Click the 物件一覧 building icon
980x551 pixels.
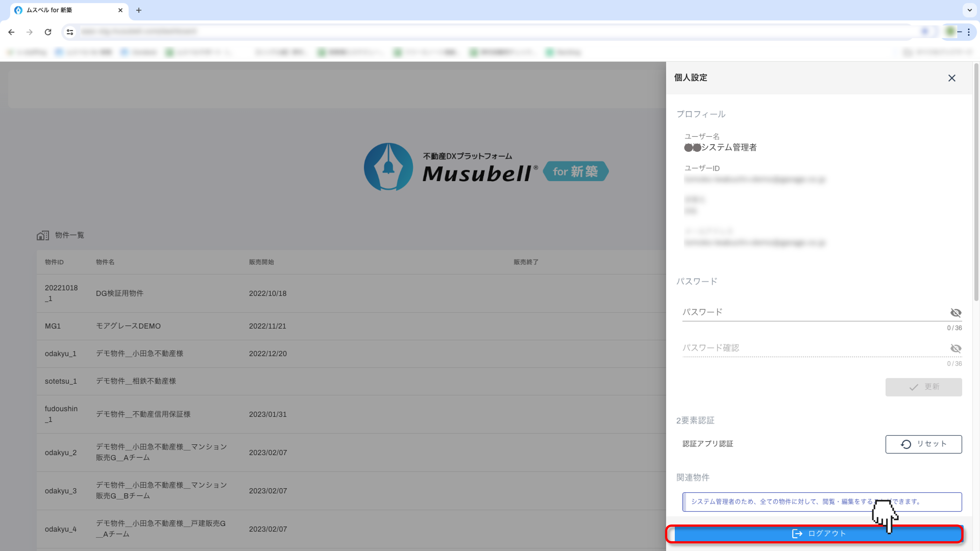[x=43, y=235]
